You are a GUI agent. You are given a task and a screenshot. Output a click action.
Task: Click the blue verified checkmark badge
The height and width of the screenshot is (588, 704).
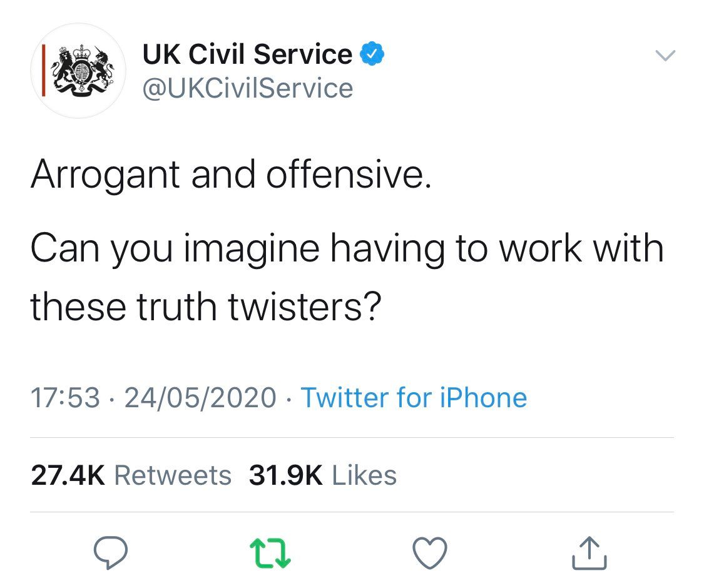373,55
